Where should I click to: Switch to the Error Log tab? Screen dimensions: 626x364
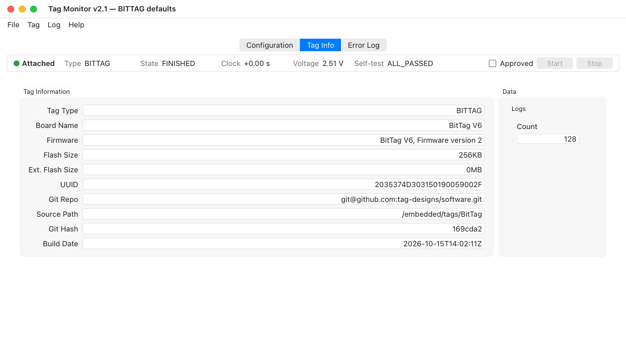363,45
